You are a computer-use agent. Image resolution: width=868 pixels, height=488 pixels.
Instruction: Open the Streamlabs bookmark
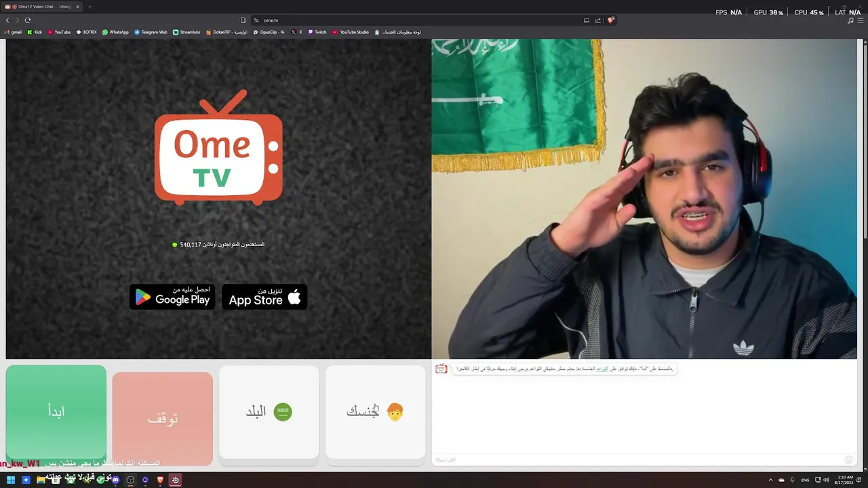point(186,32)
